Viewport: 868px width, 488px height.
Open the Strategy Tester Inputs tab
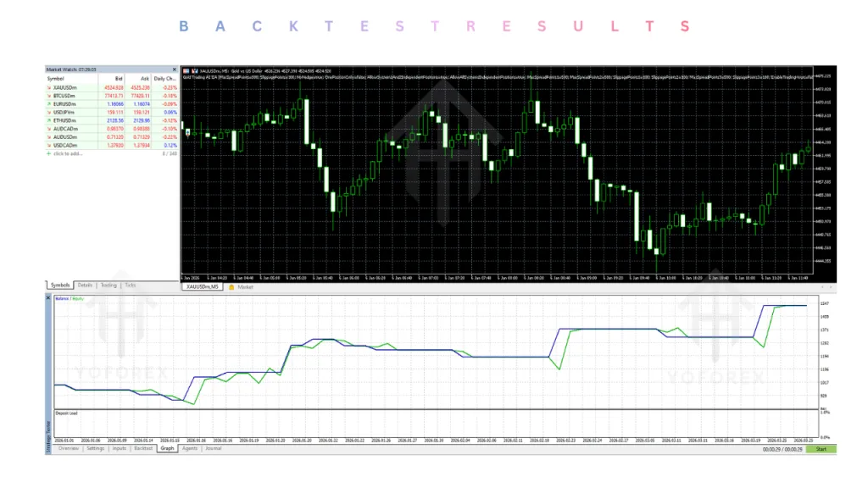pyautogui.click(x=120, y=449)
